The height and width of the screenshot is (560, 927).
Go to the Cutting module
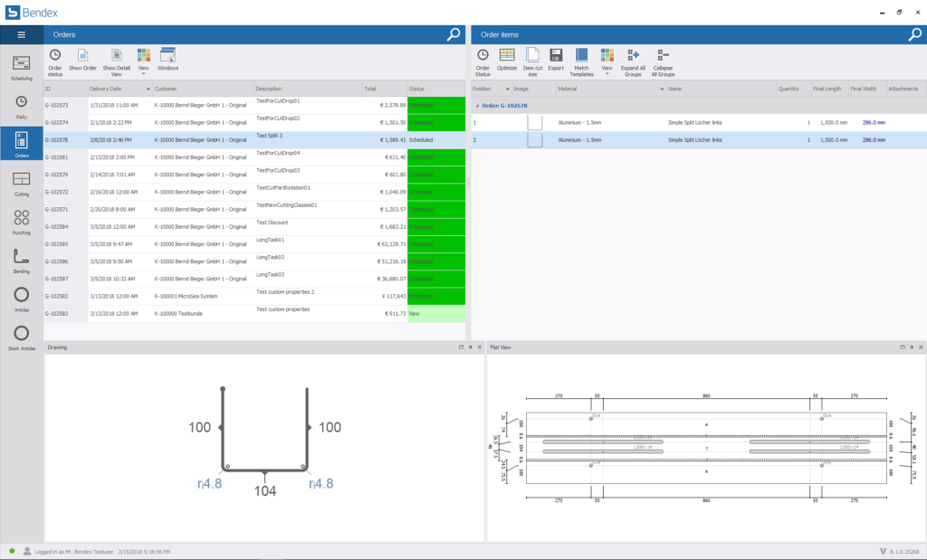pyautogui.click(x=22, y=182)
